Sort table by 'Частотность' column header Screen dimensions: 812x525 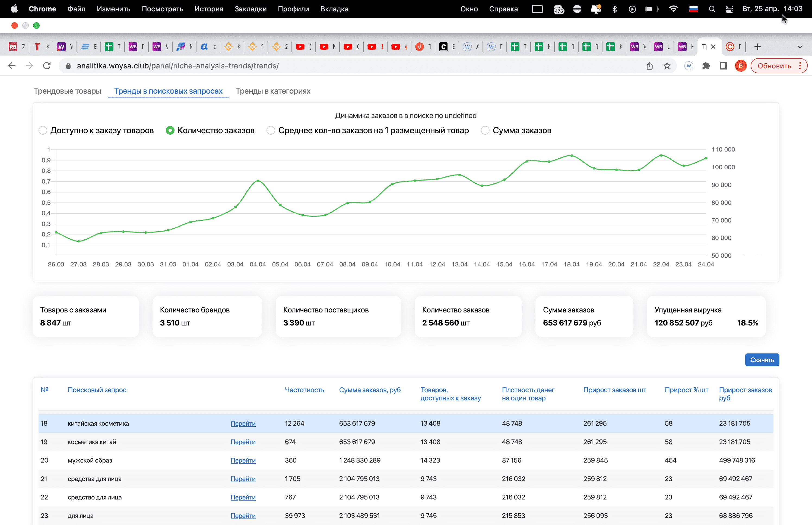point(304,390)
